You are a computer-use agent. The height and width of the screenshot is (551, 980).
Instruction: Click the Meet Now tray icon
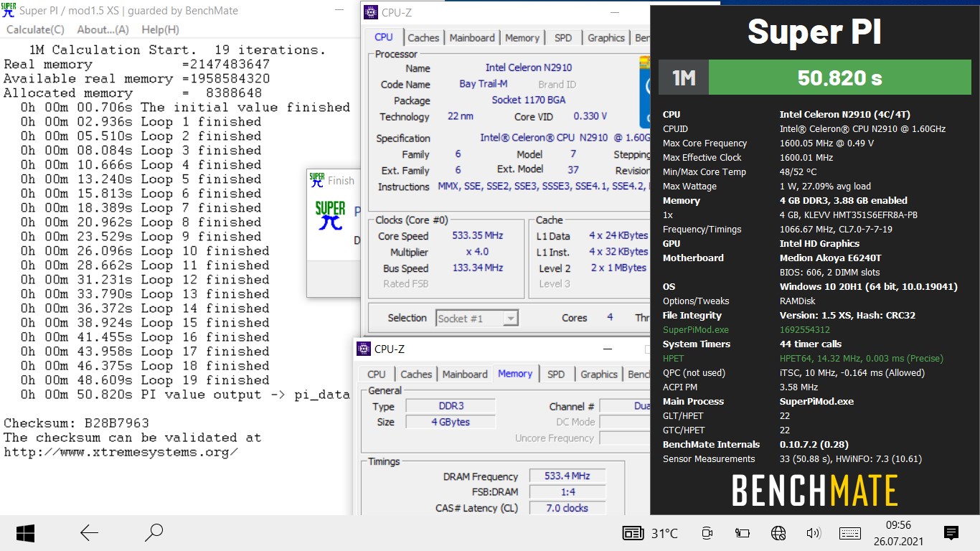(x=707, y=533)
